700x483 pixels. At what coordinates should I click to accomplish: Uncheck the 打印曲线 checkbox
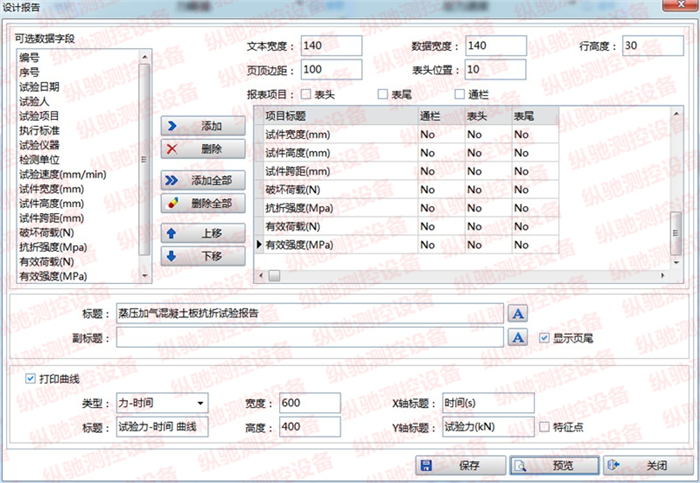pyautogui.click(x=30, y=380)
